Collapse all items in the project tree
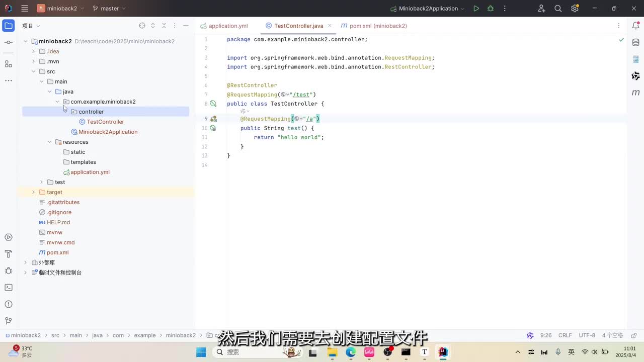 [x=164, y=26]
